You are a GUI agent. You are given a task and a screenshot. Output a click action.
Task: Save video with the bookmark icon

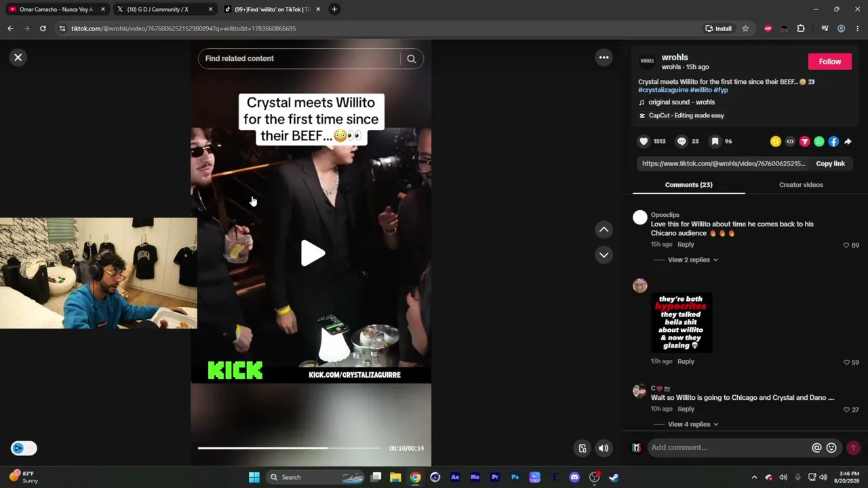point(715,141)
